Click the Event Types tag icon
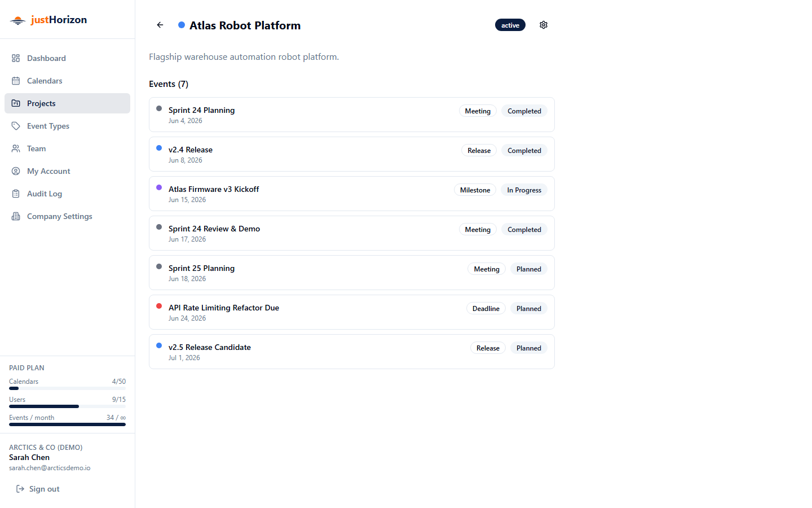 16,126
